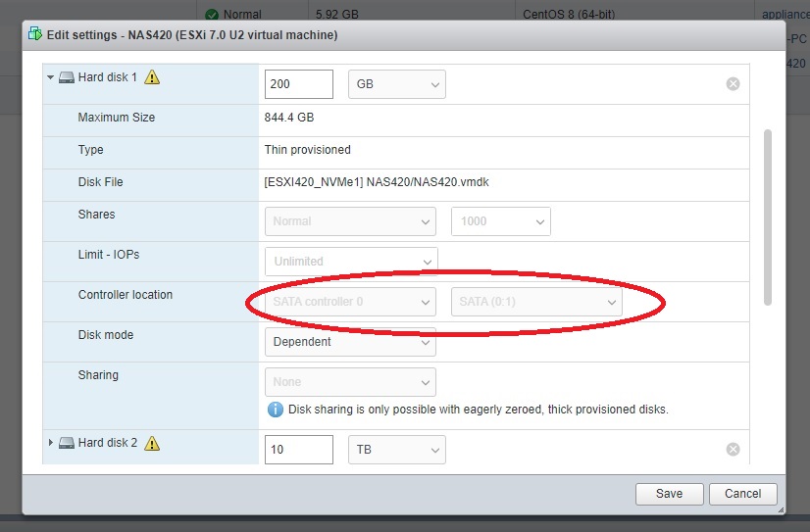Click the Edit settings dialog title icon

point(35,34)
